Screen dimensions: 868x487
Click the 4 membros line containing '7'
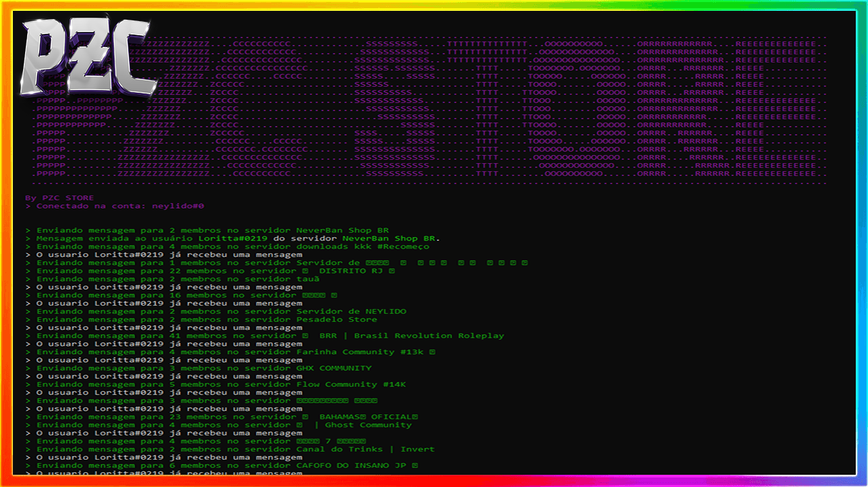coord(196,441)
